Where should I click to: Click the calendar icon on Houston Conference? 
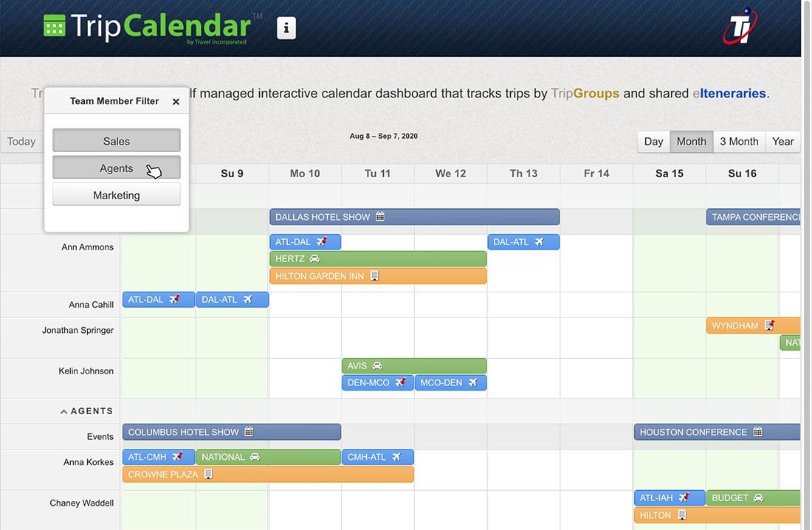click(757, 432)
